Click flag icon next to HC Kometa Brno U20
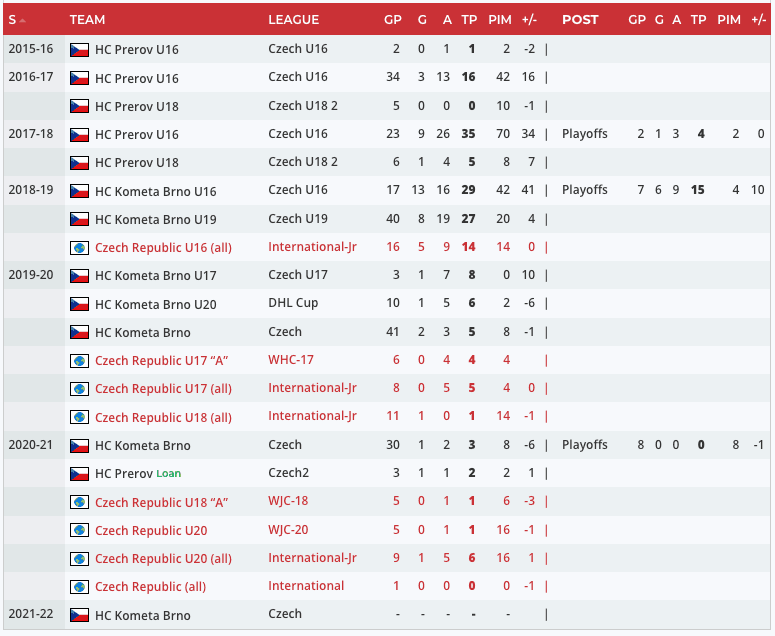775x636 pixels. [x=79, y=304]
